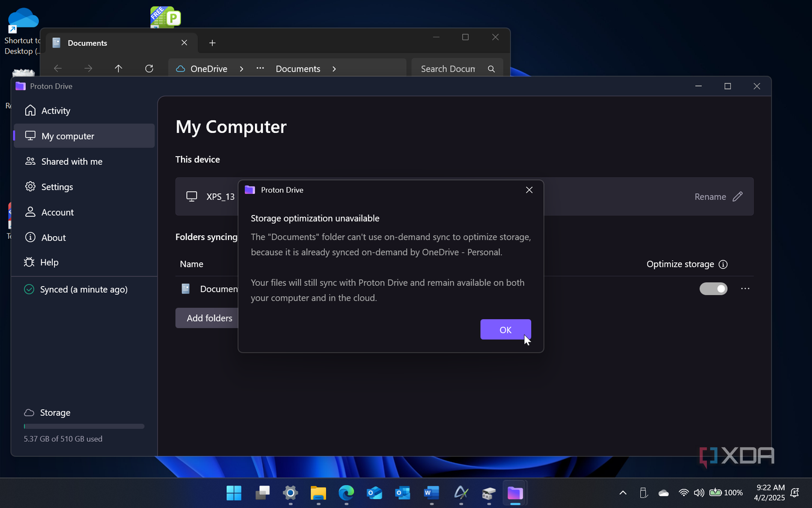
Task: Close the Storage optimization dialog
Action: 529,190
